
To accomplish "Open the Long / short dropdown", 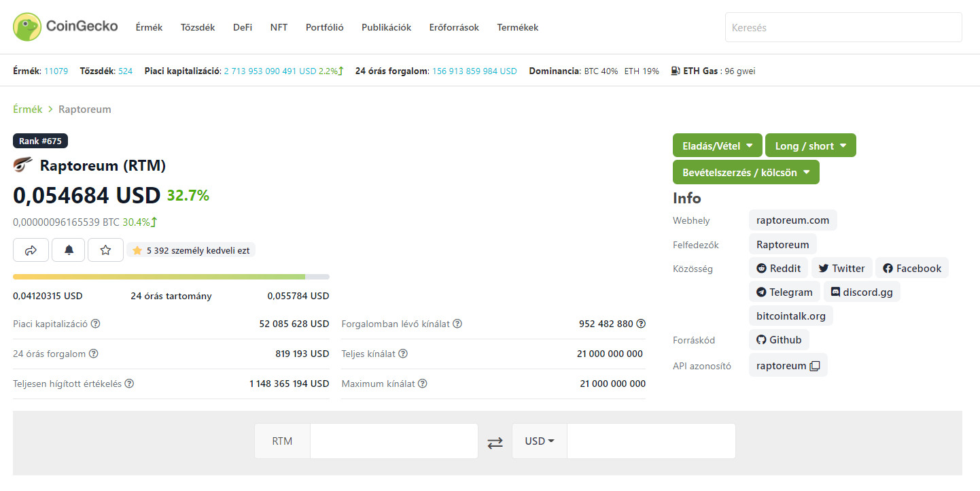I will (810, 146).
